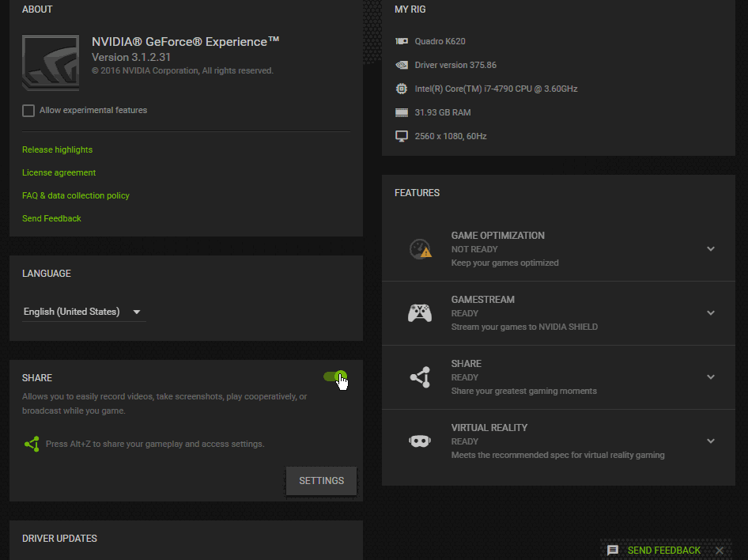The height and width of the screenshot is (560, 748).
Task: Click the 31.93 GB RAM text
Action: click(x=443, y=112)
